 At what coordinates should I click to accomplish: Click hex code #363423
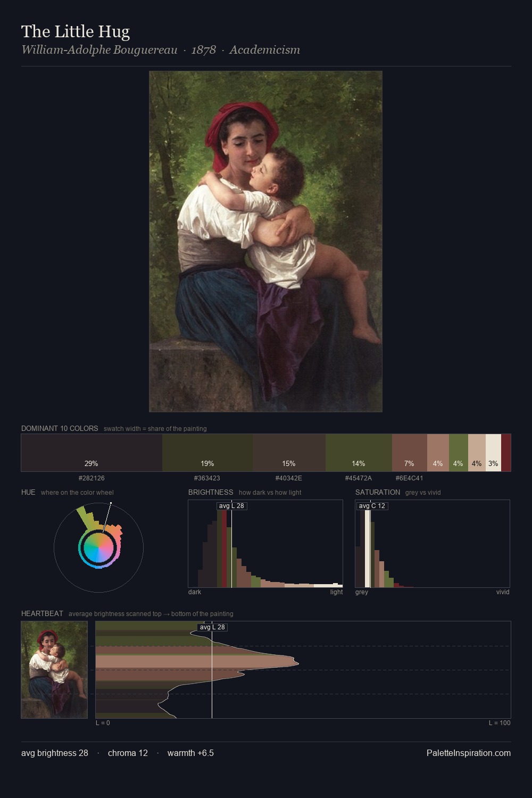(x=207, y=478)
